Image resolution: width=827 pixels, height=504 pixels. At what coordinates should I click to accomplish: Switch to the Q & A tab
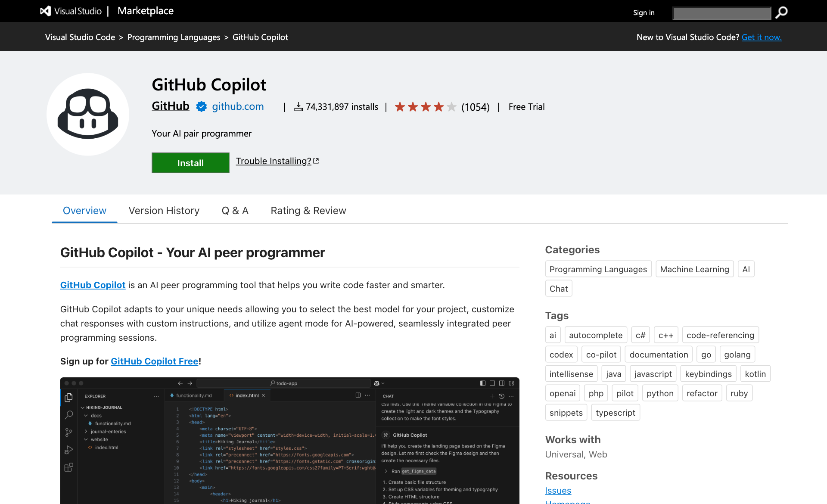tap(235, 211)
